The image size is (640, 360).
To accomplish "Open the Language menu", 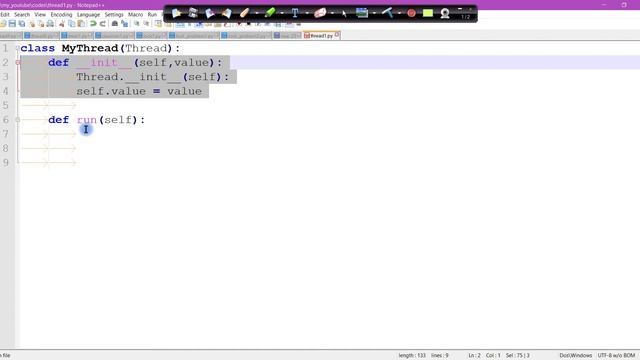I will (x=88, y=14).
